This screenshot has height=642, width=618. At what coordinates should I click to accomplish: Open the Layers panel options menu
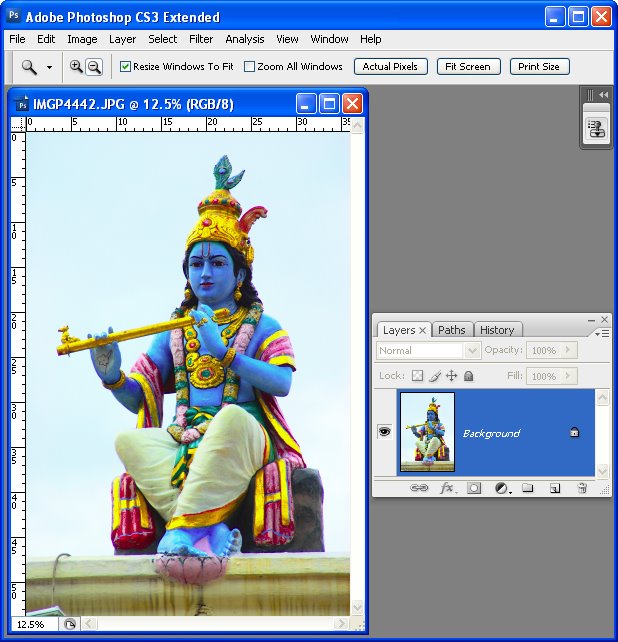(x=602, y=334)
